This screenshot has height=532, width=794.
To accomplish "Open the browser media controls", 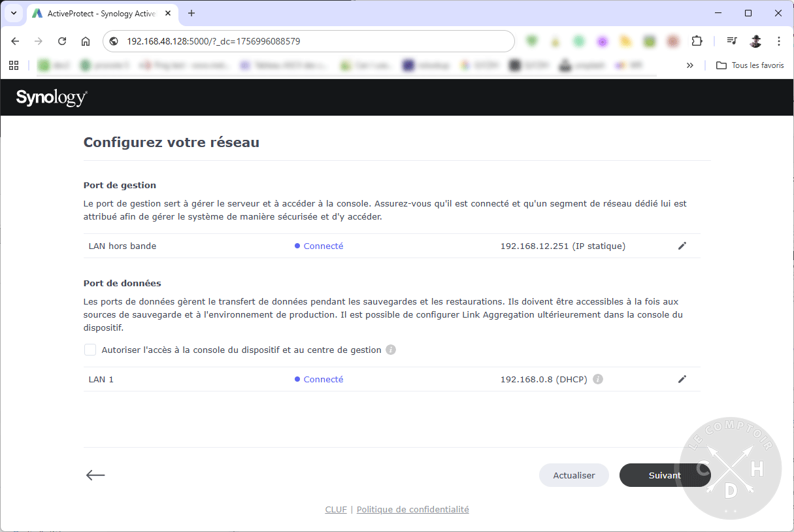I will (731, 41).
